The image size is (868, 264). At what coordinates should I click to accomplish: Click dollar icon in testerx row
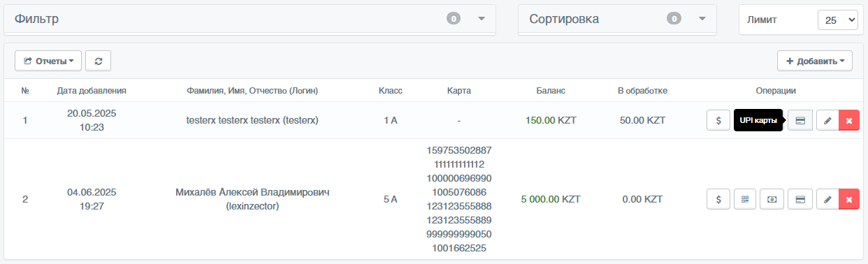click(x=718, y=120)
